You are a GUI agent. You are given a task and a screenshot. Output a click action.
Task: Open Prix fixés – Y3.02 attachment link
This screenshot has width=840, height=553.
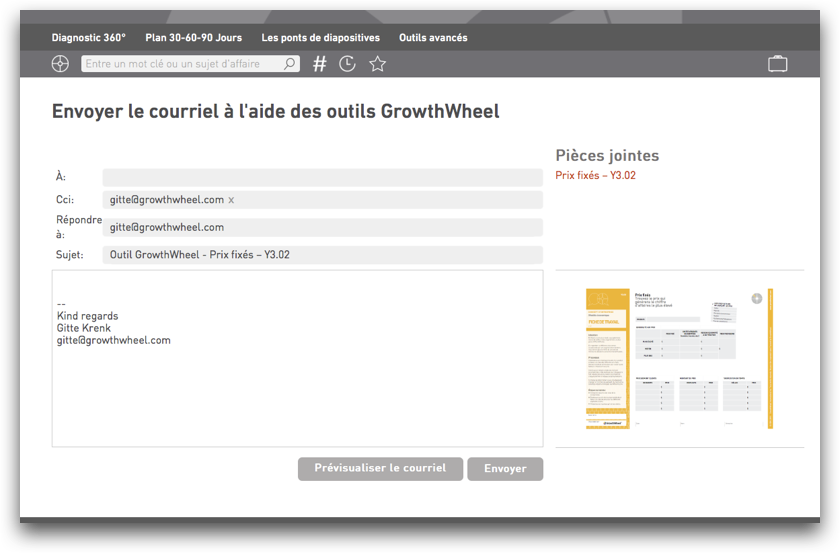coord(595,175)
